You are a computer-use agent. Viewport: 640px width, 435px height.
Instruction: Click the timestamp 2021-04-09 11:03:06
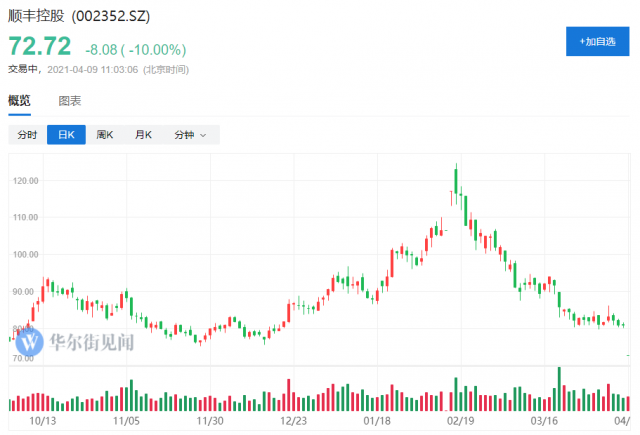click(93, 70)
